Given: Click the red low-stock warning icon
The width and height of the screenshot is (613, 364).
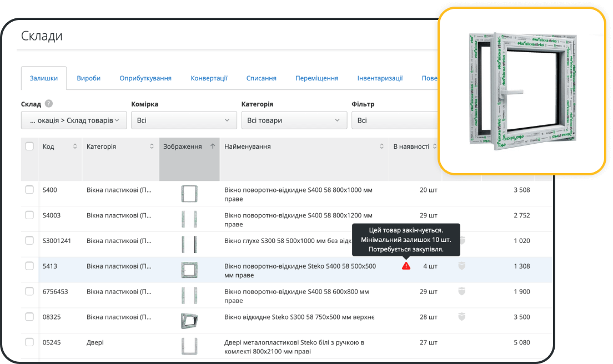Looking at the screenshot, I should point(406,266).
